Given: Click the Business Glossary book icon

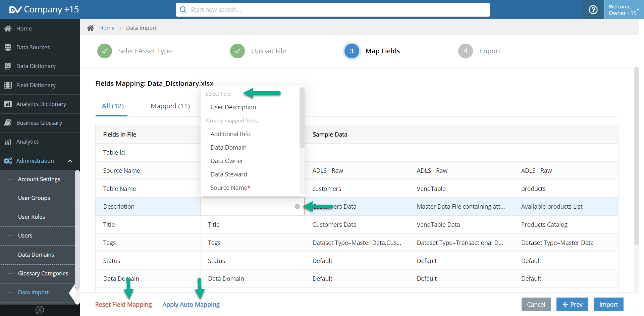Looking at the screenshot, I should 8,123.
